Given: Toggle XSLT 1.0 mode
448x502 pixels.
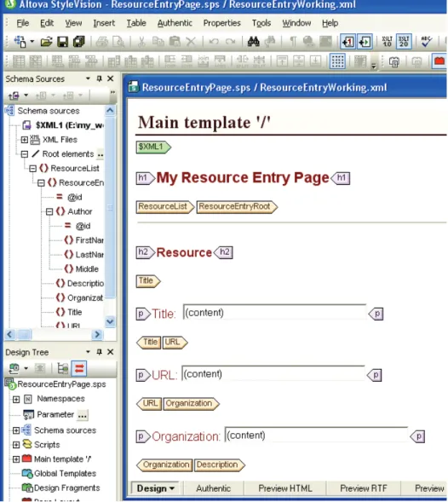Looking at the screenshot, I should [x=387, y=42].
